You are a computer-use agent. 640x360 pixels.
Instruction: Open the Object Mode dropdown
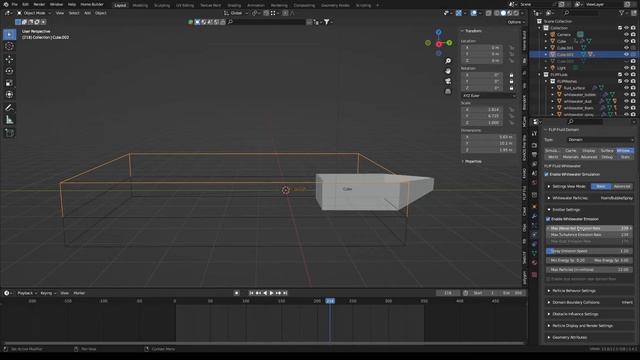tap(34, 13)
